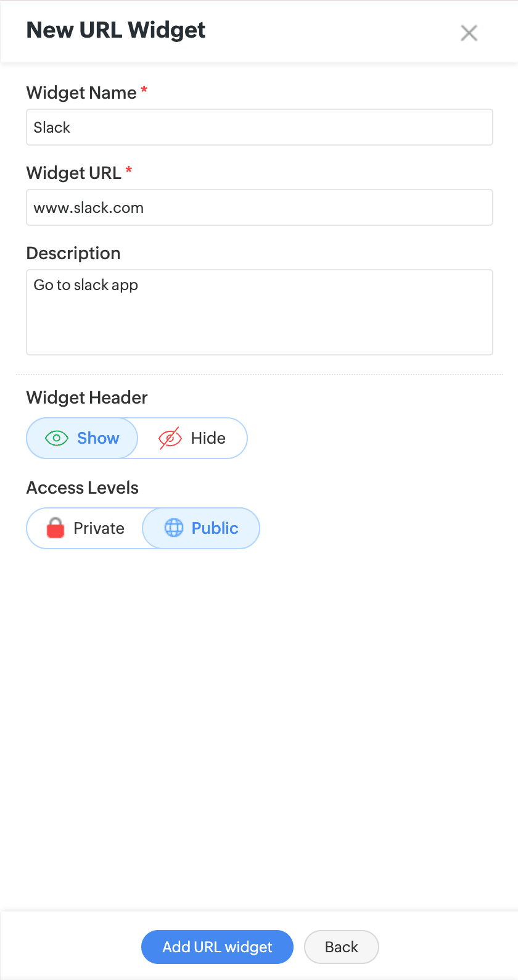
Task: Click the green eye icon
Action: click(x=57, y=438)
